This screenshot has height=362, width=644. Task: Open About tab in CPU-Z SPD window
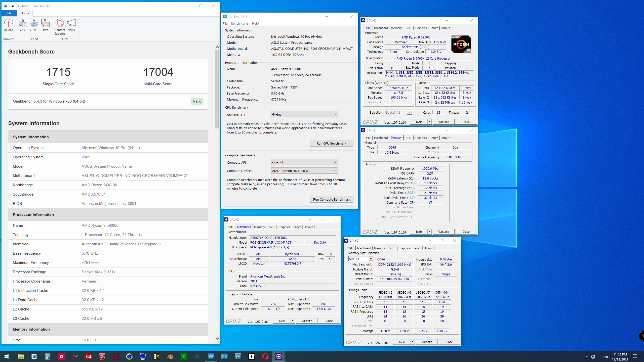tap(429, 248)
